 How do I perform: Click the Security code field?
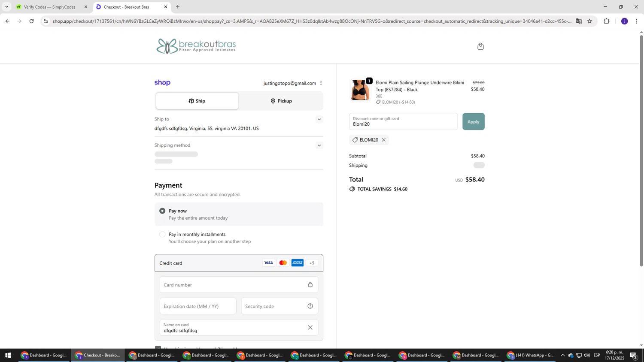point(279,306)
